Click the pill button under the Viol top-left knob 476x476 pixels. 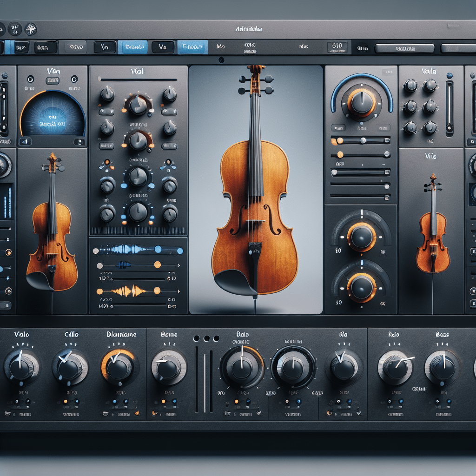point(106,112)
